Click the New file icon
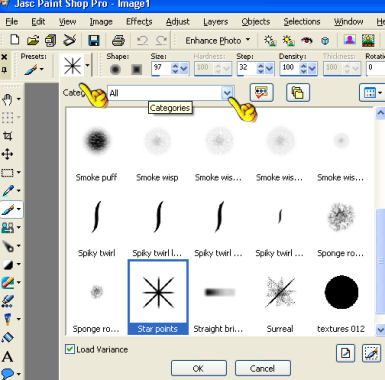This screenshot has width=385, height=380. click(14, 40)
